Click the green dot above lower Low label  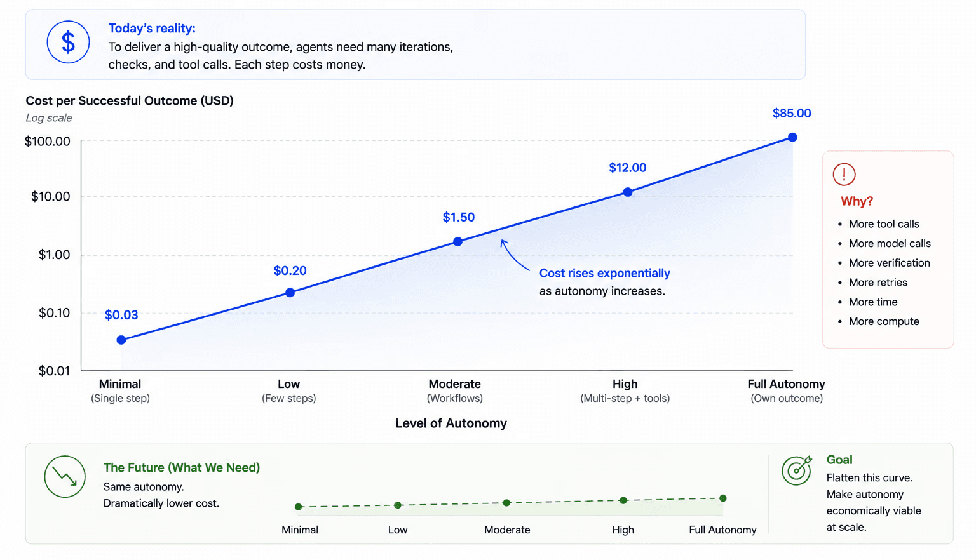[x=398, y=505]
